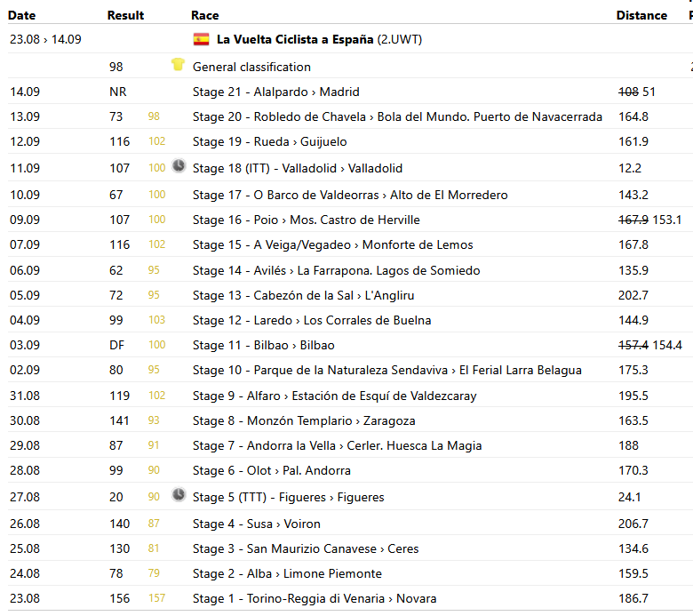Image resolution: width=693 pixels, height=616 pixels.
Task: View Stage 1 Torino to Novara
Action: pos(314,598)
